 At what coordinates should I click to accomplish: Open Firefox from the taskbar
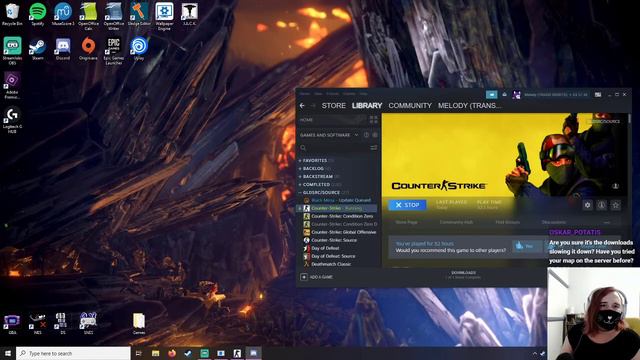tap(172, 353)
